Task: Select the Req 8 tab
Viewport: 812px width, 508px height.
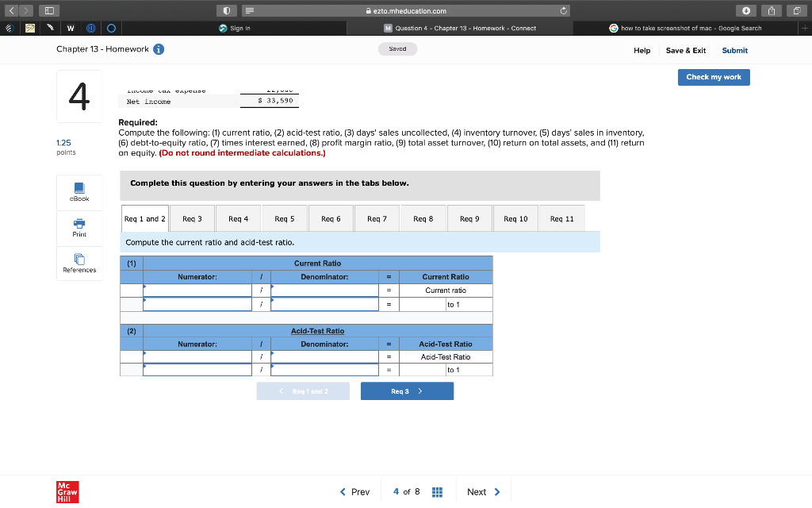Action: pyautogui.click(x=423, y=219)
